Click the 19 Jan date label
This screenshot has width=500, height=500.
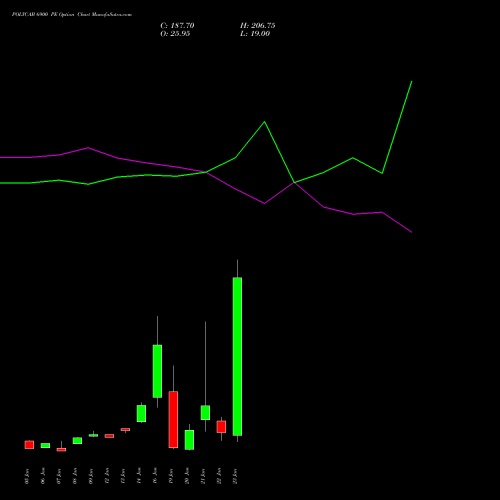point(171,476)
